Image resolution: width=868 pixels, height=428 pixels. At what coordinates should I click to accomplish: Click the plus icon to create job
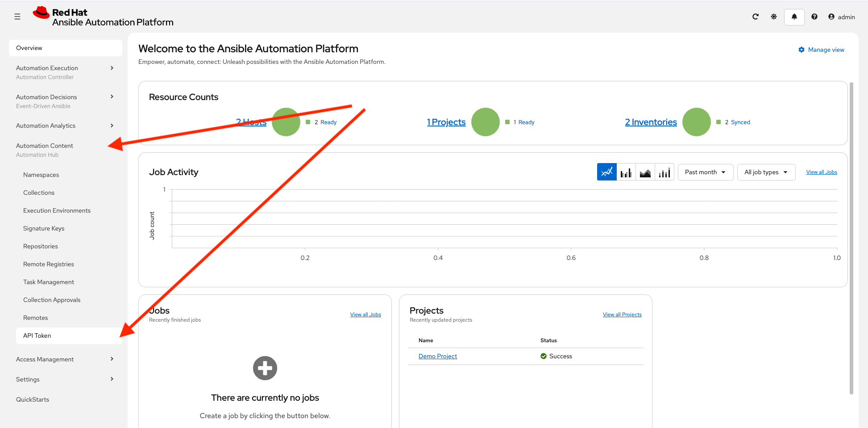pyautogui.click(x=265, y=368)
